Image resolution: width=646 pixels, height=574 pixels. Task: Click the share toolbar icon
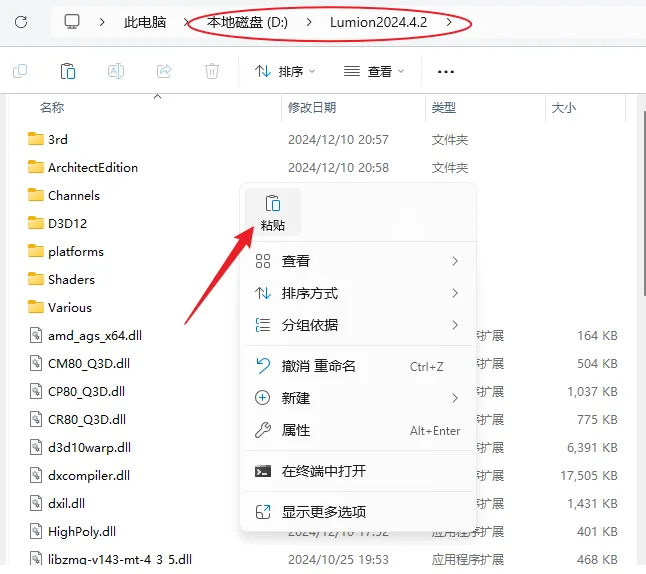coord(164,71)
